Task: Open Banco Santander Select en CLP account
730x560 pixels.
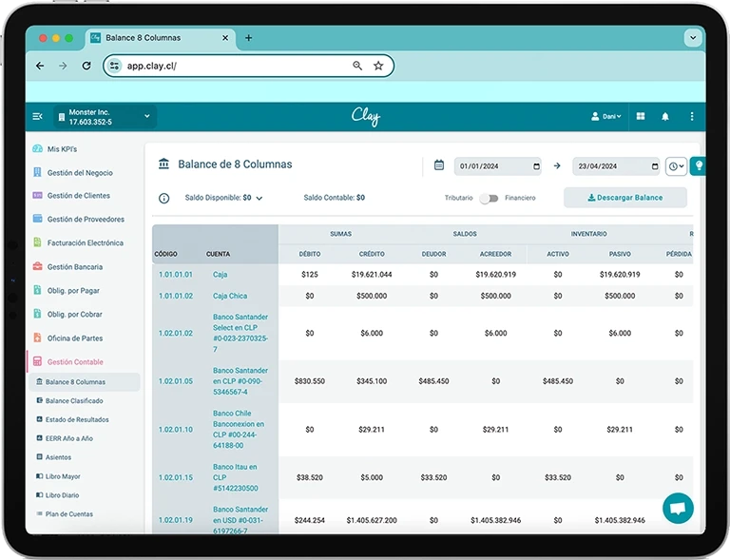Action: point(240,334)
